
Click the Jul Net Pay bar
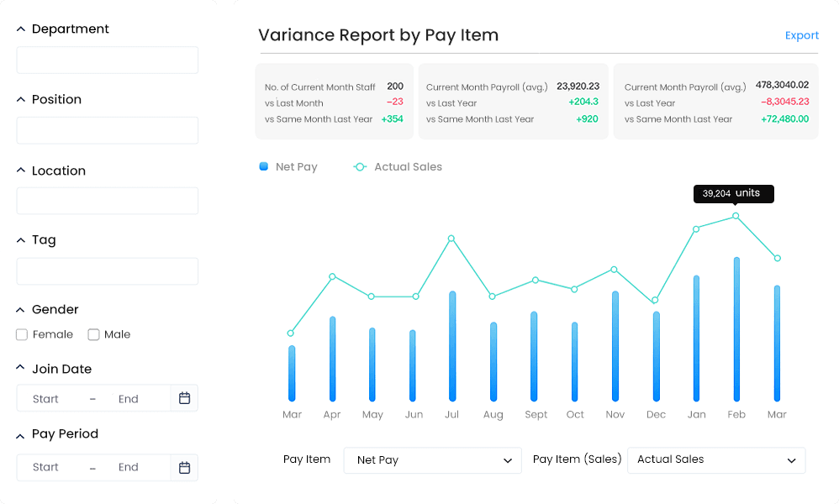tap(452, 346)
